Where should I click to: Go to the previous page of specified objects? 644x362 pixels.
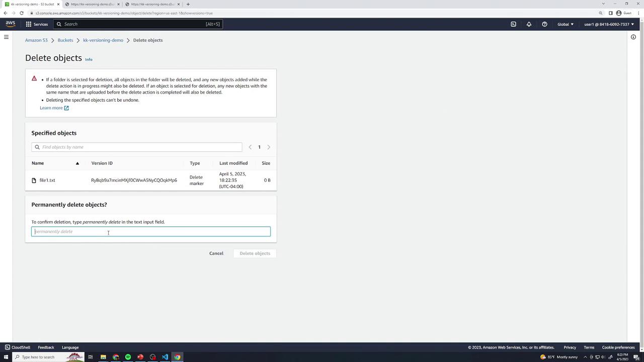click(x=250, y=147)
